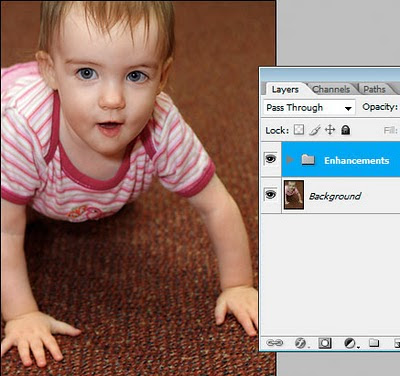The image size is (400, 376).
Task: Open the layer style fx menu icon
Action: tap(301, 343)
